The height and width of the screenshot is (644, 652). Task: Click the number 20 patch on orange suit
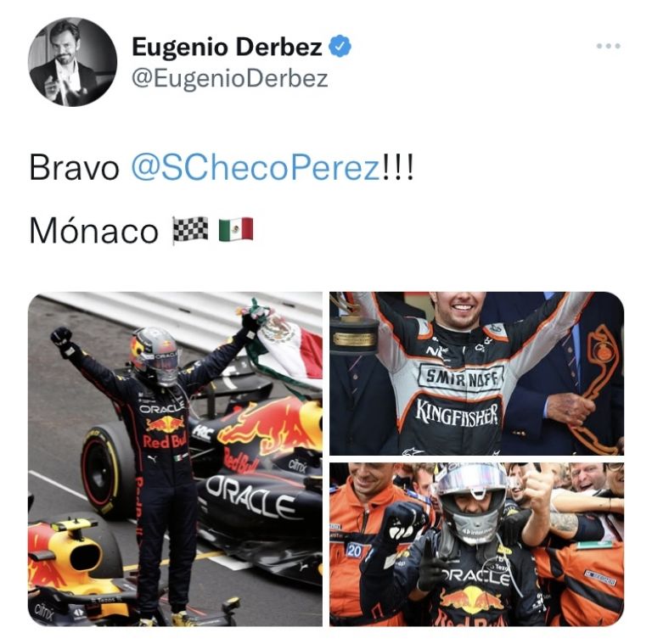point(355,551)
